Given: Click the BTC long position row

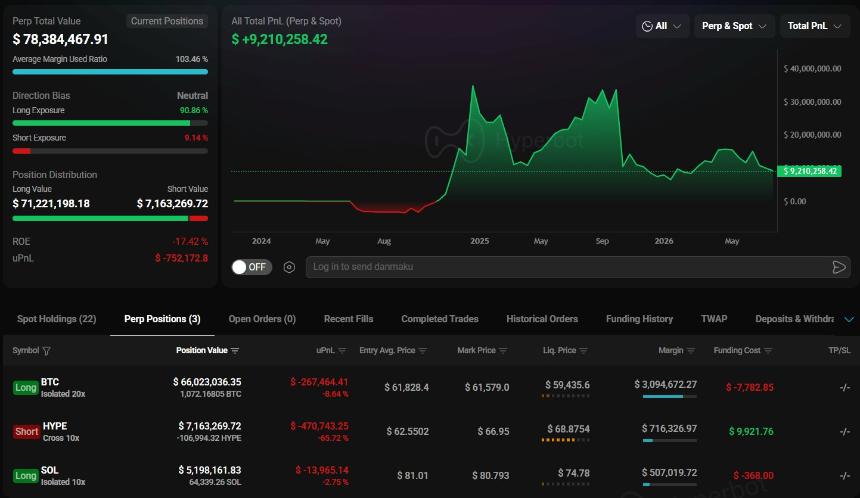Looking at the screenshot, I should coord(430,387).
